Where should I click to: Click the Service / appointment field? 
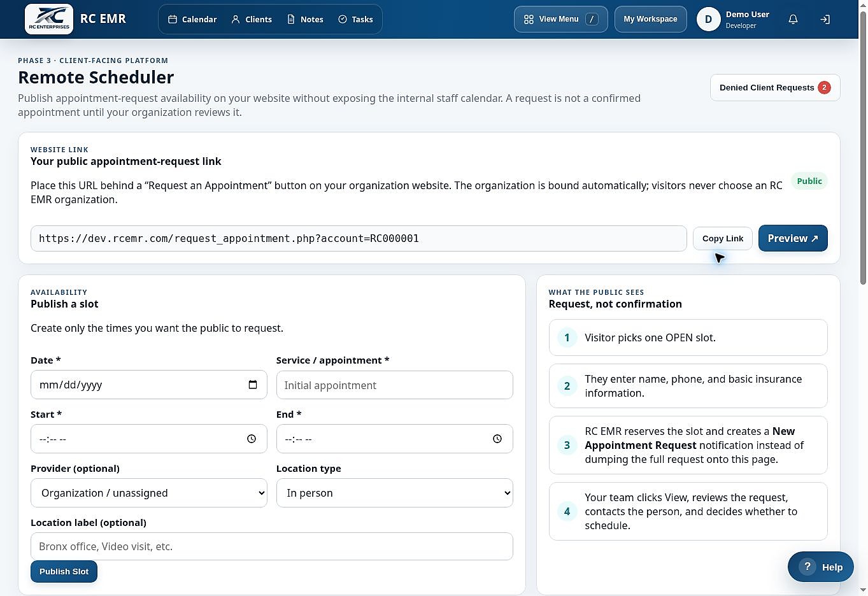[x=394, y=385]
